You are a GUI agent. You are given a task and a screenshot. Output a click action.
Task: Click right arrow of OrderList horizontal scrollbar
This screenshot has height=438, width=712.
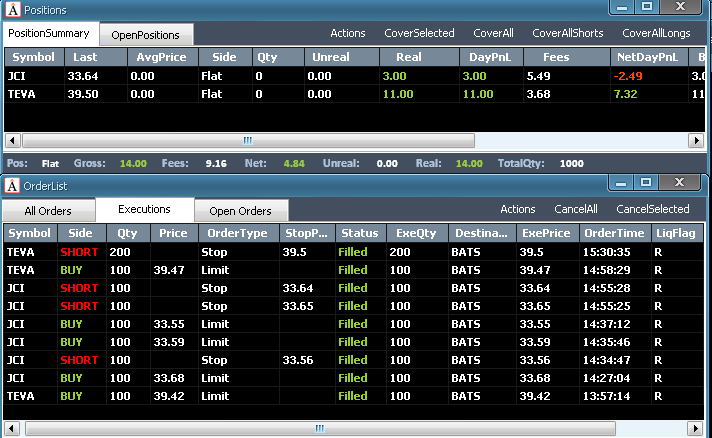pos(695,428)
